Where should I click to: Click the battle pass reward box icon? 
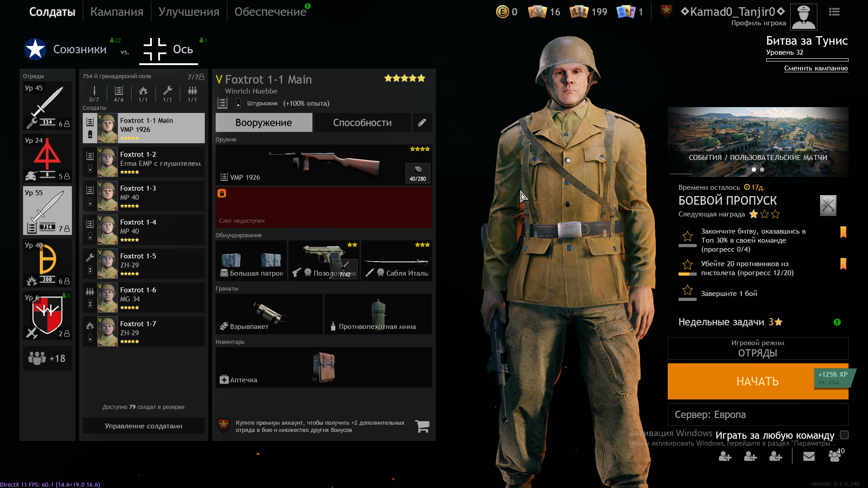828,206
